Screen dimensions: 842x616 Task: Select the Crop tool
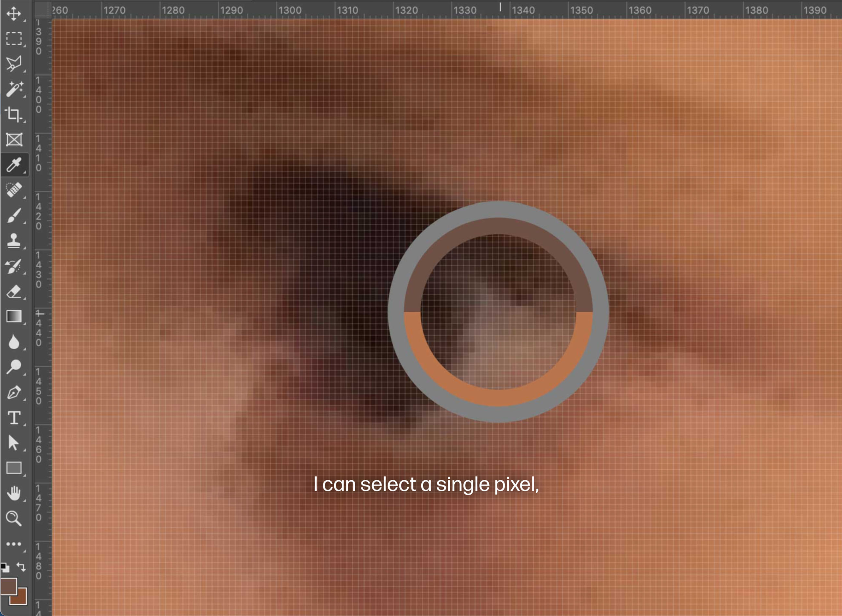(x=14, y=115)
